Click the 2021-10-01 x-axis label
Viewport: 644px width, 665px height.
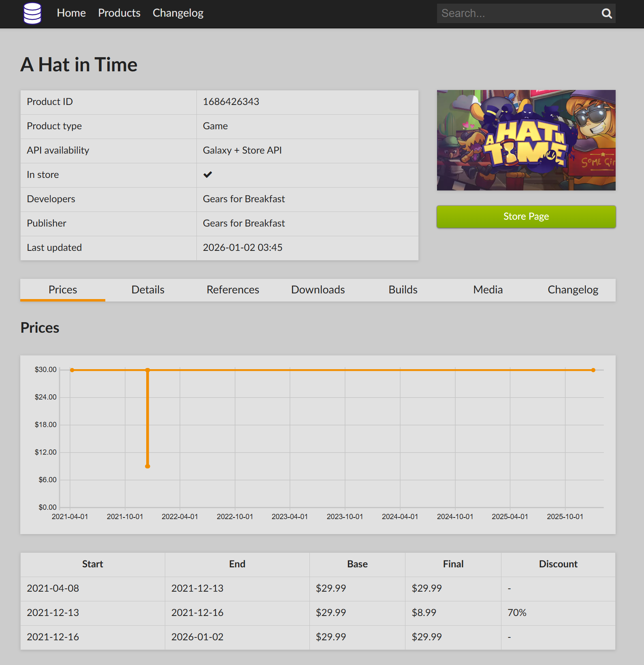tap(125, 517)
